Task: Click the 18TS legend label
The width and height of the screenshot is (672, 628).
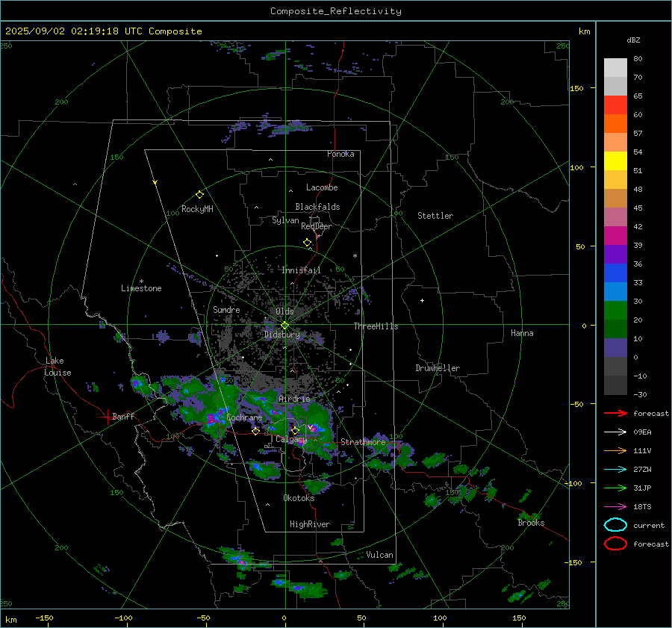Action: [642, 507]
